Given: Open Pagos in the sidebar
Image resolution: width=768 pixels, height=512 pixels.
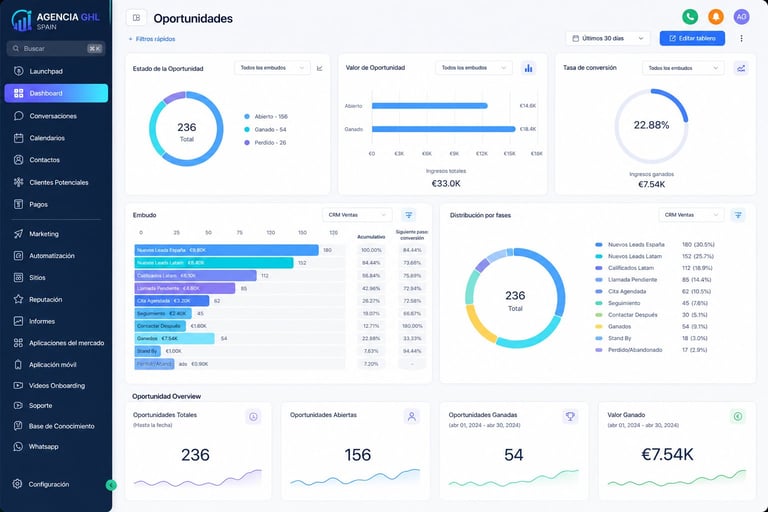Looking at the screenshot, I should (x=56, y=204).
